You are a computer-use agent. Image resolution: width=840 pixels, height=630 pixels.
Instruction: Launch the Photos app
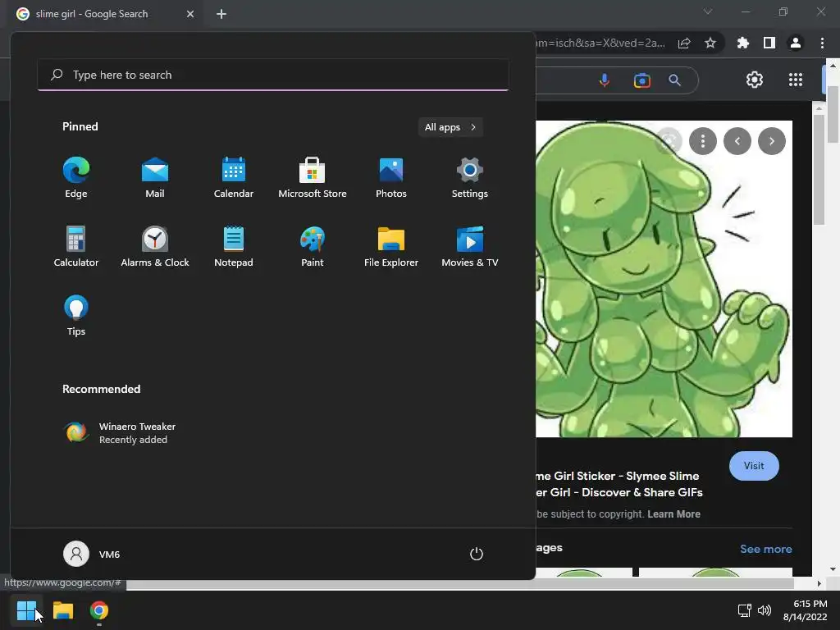click(x=391, y=178)
